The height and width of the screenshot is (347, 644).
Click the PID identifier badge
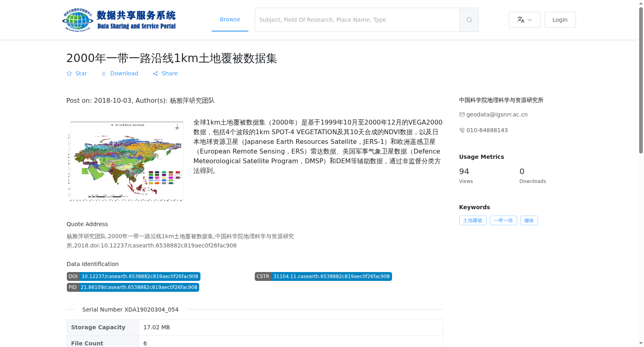(133, 287)
